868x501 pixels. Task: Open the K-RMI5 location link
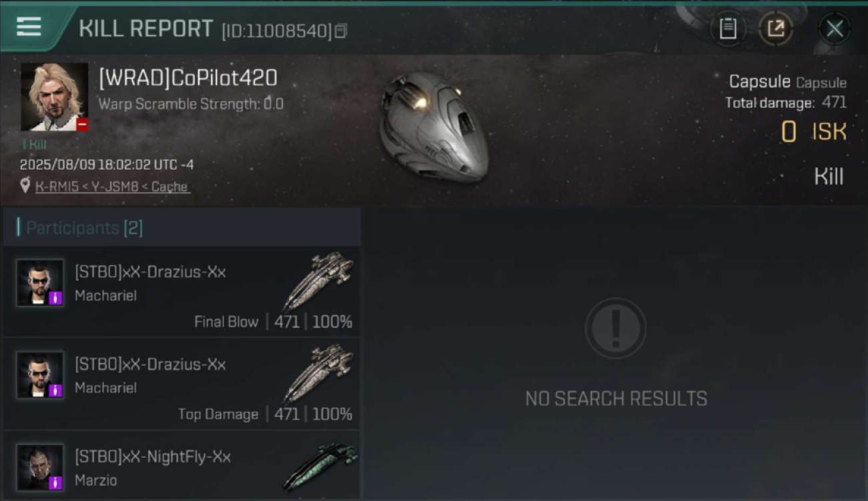point(112,187)
